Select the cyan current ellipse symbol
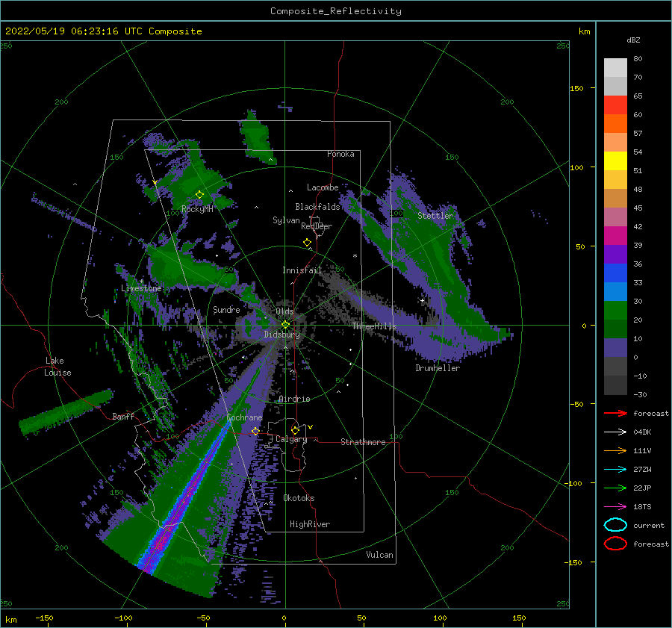The image size is (672, 628). tap(615, 525)
